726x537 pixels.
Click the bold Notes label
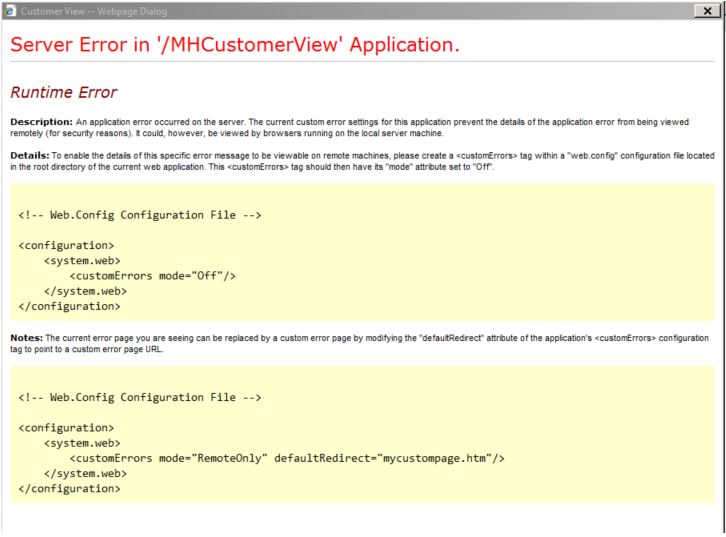pyautogui.click(x=29, y=339)
